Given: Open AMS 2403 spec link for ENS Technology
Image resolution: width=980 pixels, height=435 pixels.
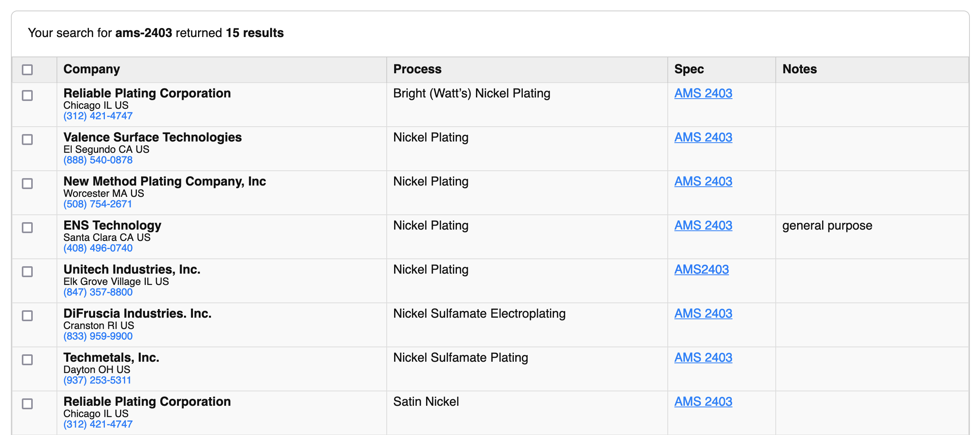Looking at the screenshot, I should pos(703,226).
